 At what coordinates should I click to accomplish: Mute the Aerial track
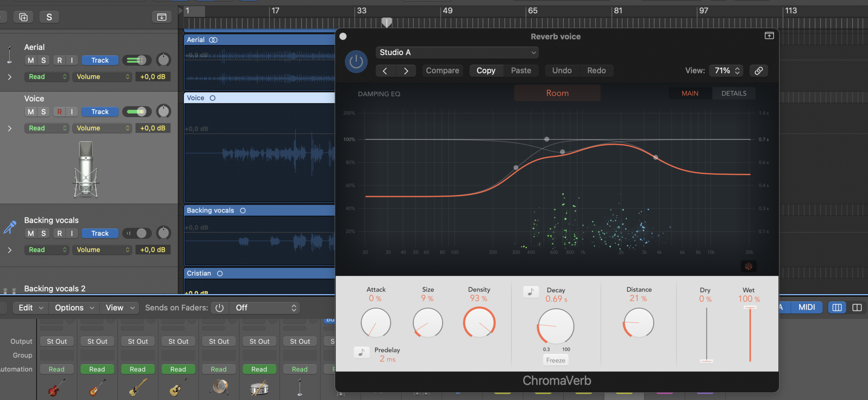pos(31,60)
